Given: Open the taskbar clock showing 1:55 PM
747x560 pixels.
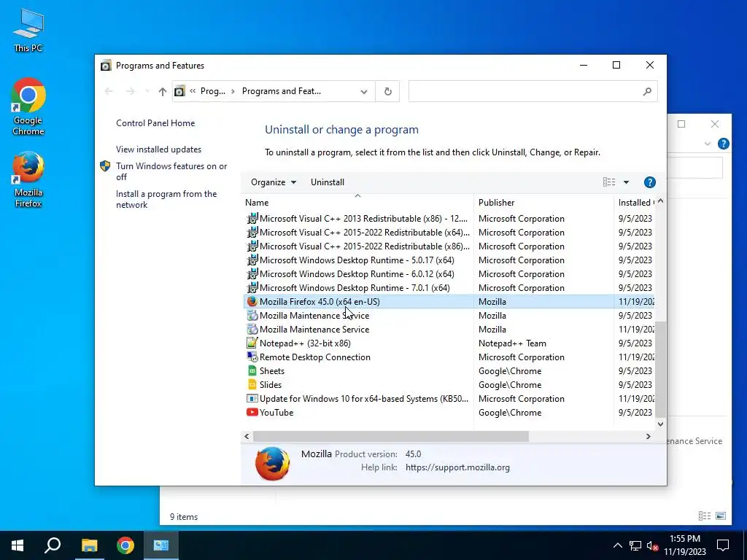Looking at the screenshot, I should point(684,545).
